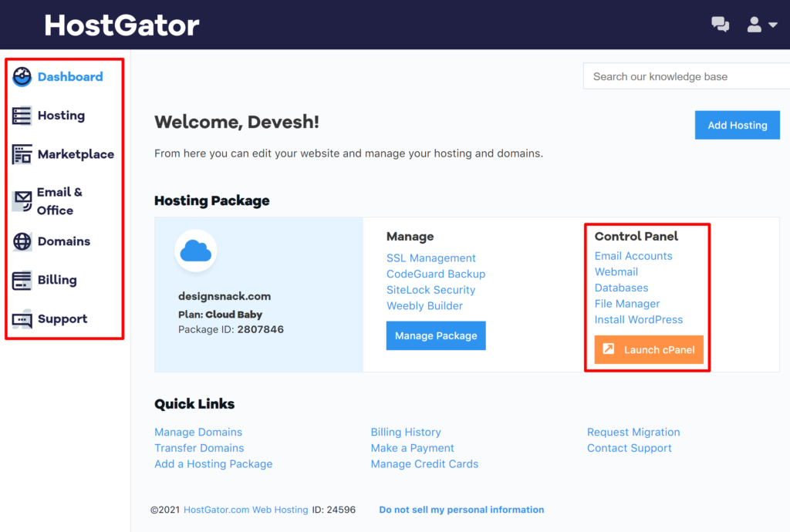Launch cPanel for designsnack.com
This screenshot has width=790, height=532.
point(648,349)
